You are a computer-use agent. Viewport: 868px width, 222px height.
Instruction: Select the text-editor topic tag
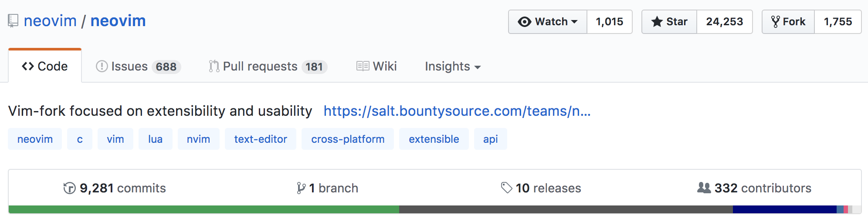coord(261,139)
